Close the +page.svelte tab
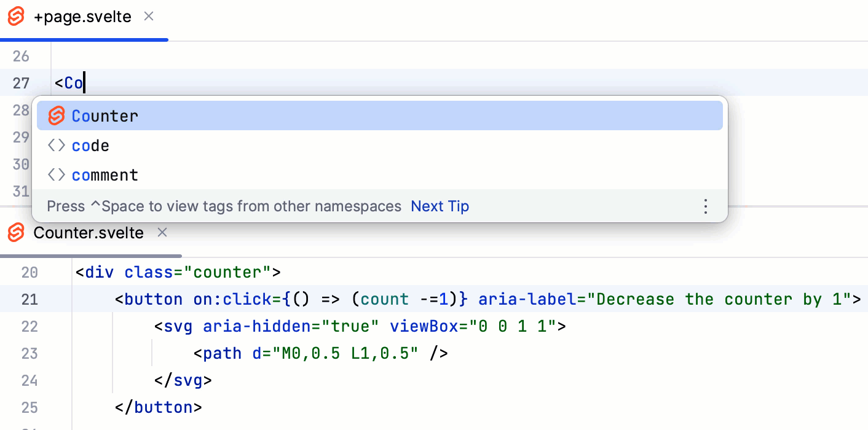Viewport: 868px width, 430px height. 149,17
